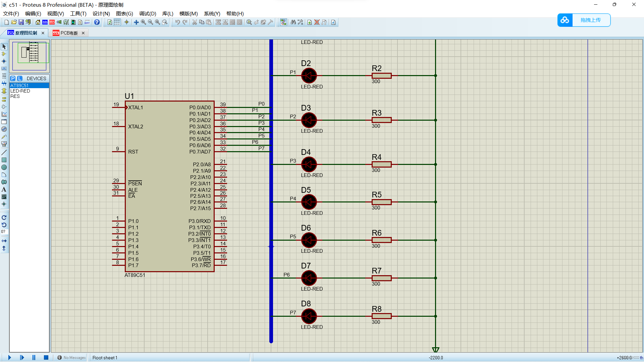Toggle the wire autorouter icon
This screenshot has height=362, width=644.
pyautogui.click(x=283, y=22)
